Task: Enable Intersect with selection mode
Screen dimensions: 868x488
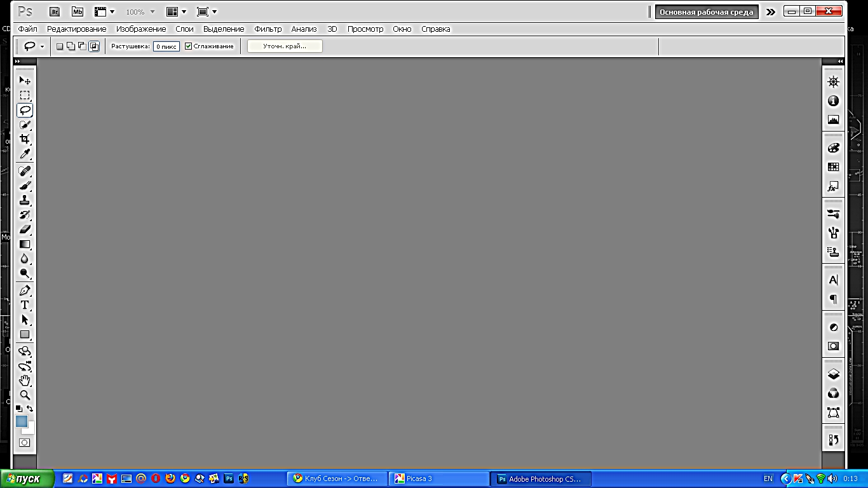Action: click(94, 46)
